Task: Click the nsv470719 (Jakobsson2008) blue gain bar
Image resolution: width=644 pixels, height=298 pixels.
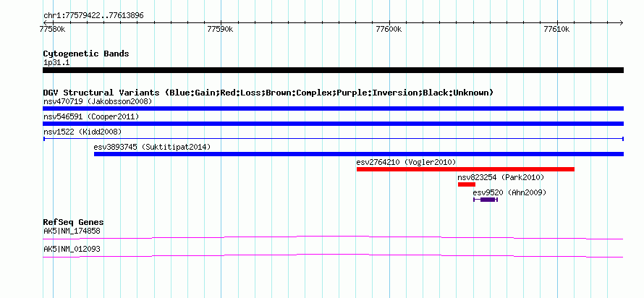Action: pyautogui.click(x=333, y=108)
